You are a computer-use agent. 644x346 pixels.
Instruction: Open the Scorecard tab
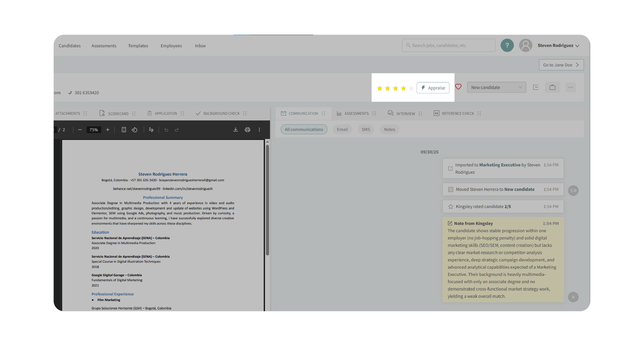(118, 114)
